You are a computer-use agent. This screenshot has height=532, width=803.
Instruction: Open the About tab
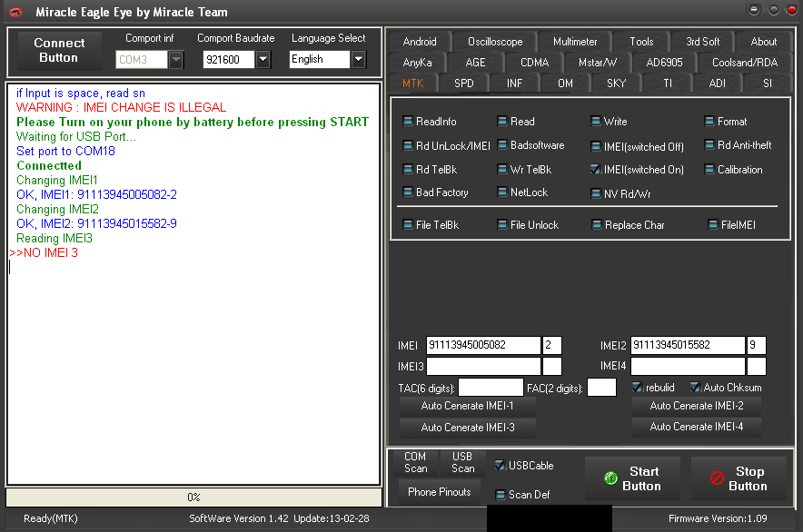[764, 42]
